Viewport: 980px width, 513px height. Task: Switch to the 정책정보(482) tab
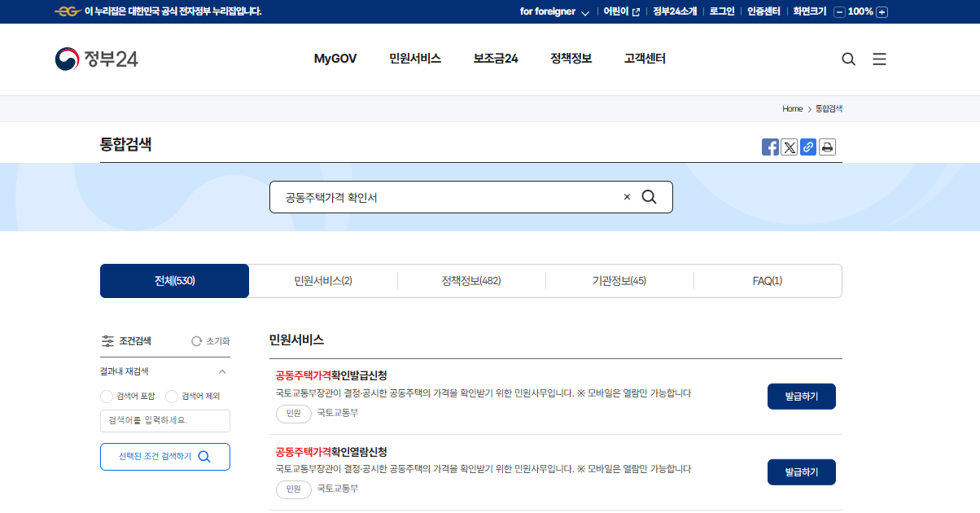click(x=471, y=280)
